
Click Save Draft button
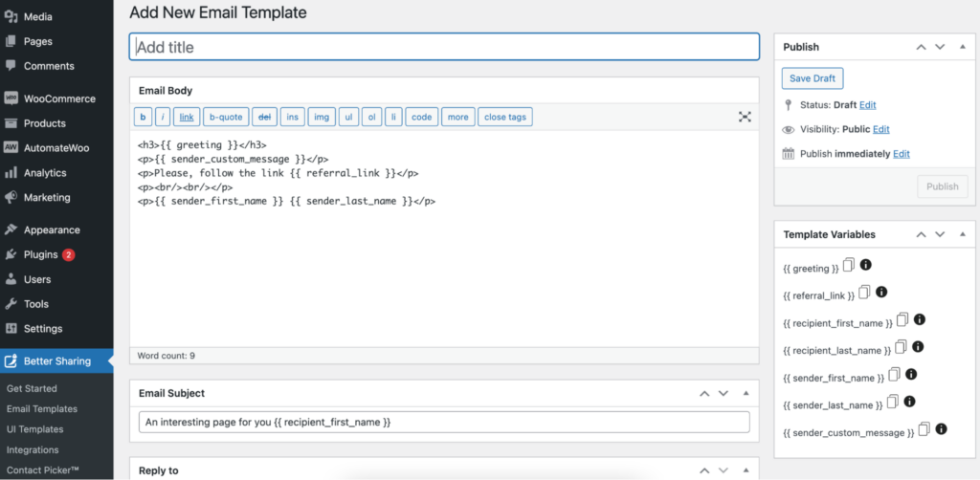click(x=813, y=78)
